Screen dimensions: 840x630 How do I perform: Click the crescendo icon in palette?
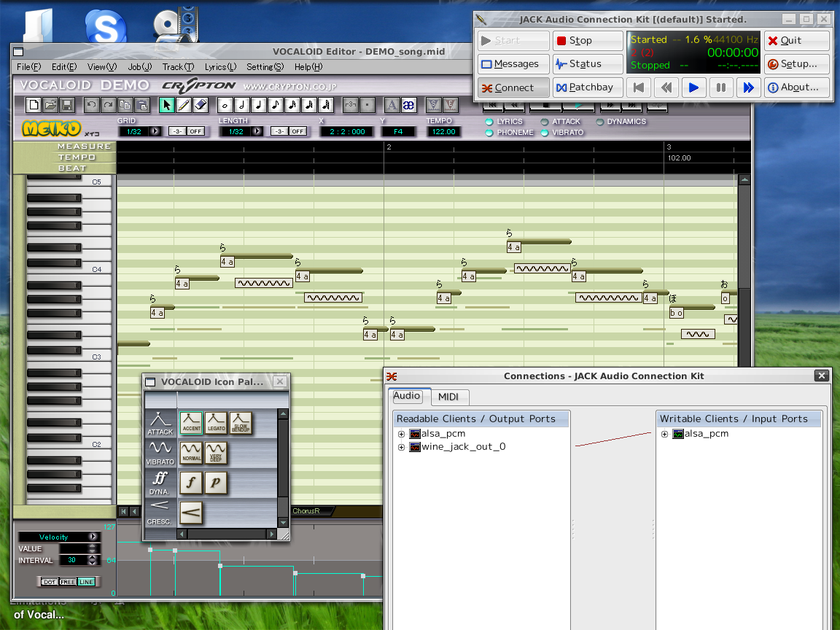[x=191, y=512]
